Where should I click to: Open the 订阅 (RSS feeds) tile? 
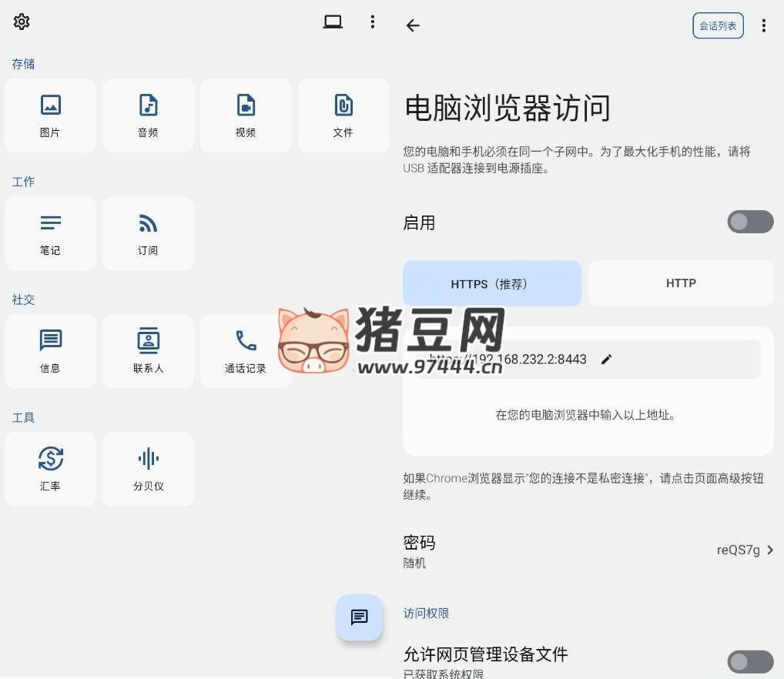point(148,233)
